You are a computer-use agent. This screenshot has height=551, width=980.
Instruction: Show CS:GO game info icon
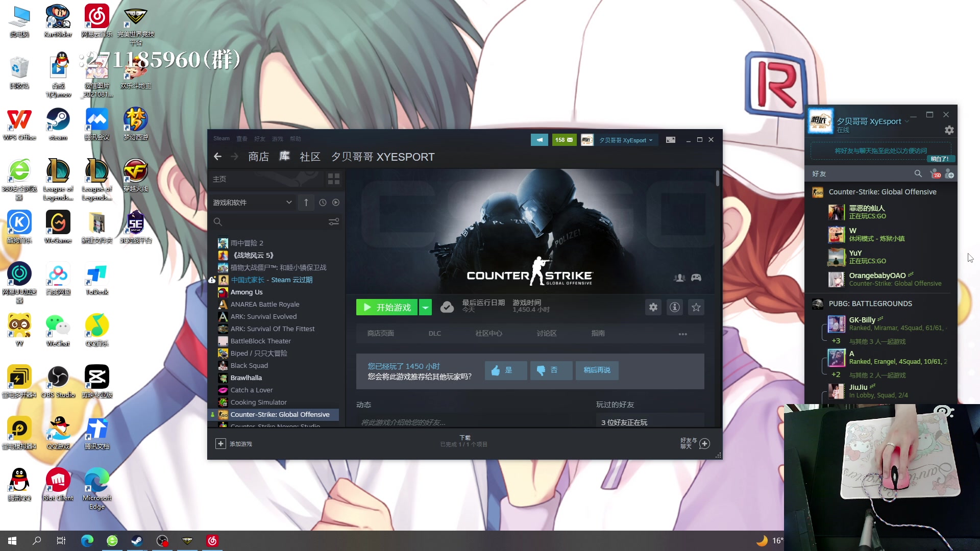[675, 307]
